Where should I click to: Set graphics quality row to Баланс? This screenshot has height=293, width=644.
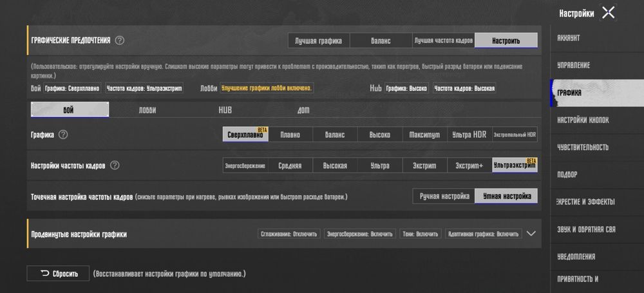point(335,135)
